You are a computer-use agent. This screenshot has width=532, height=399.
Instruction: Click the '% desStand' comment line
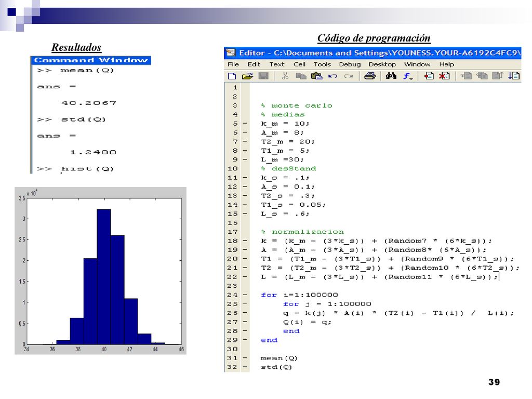click(x=288, y=169)
